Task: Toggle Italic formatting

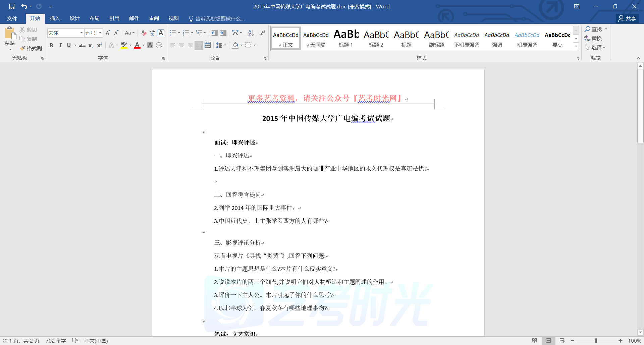Action: (x=60, y=45)
